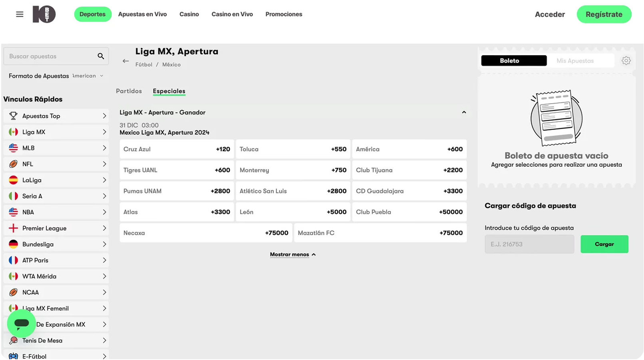Switch to Mis Apuestas tab
Screen dimensions: 644x360
[x=575, y=61]
